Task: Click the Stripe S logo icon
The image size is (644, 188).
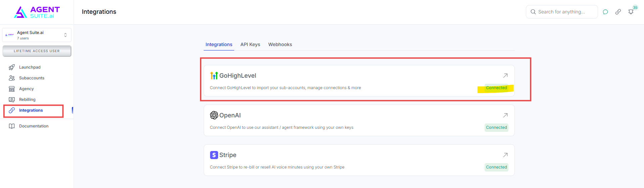Action: [x=214, y=155]
